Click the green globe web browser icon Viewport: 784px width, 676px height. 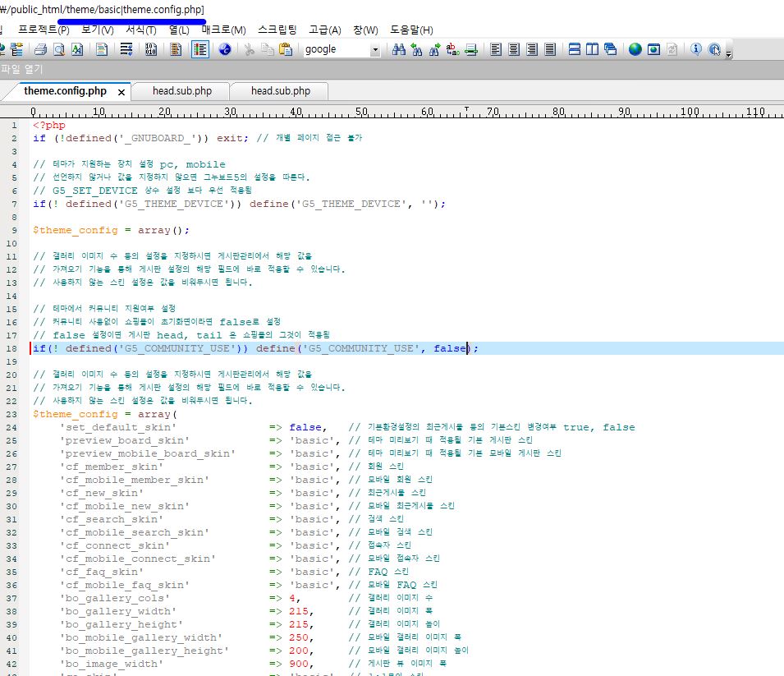pos(635,49)
